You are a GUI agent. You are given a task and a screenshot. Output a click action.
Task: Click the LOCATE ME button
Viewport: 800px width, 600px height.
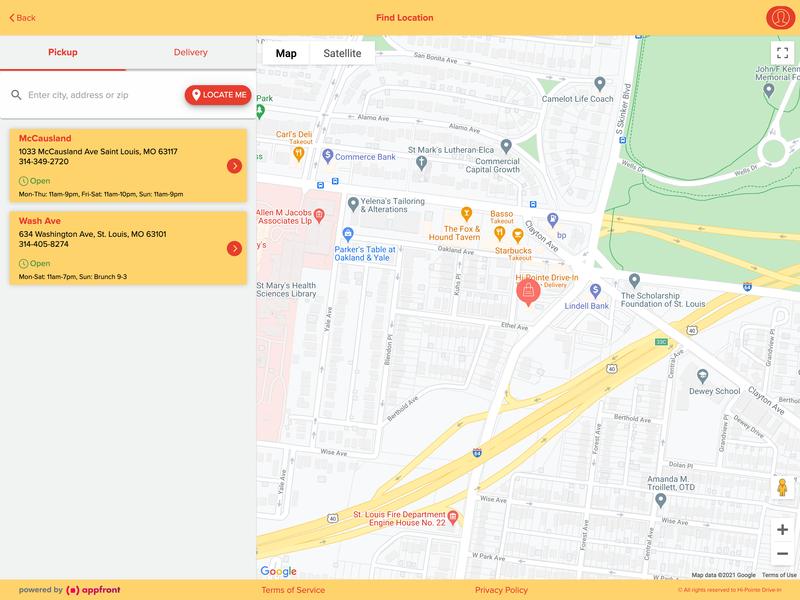pos(218,95)
